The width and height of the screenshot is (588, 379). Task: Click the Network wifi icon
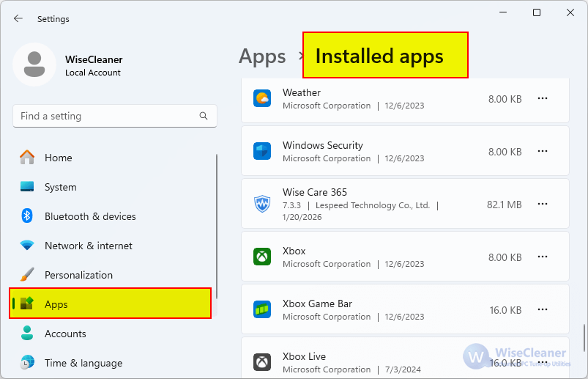coord(27,246)
